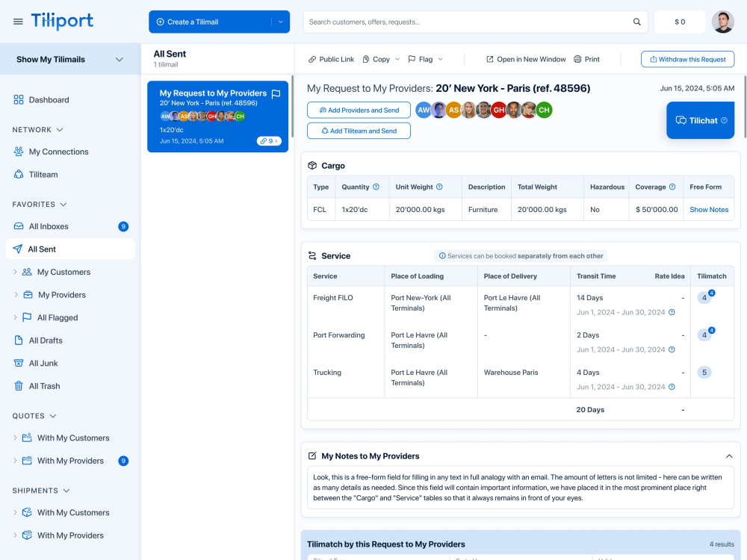
Task: Click the GH provider avatar in header
Action: (498, 110)
